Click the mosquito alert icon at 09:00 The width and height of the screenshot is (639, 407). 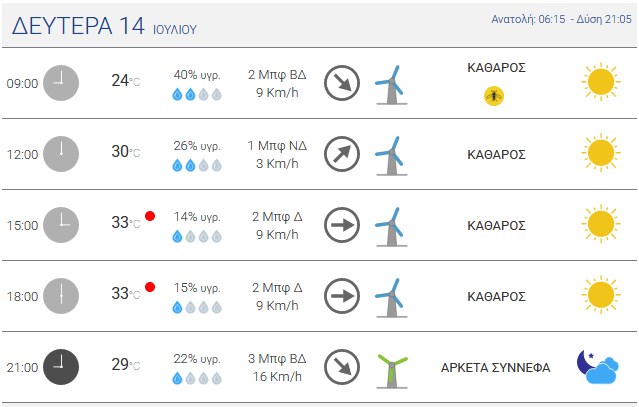[x=494, y=97]
